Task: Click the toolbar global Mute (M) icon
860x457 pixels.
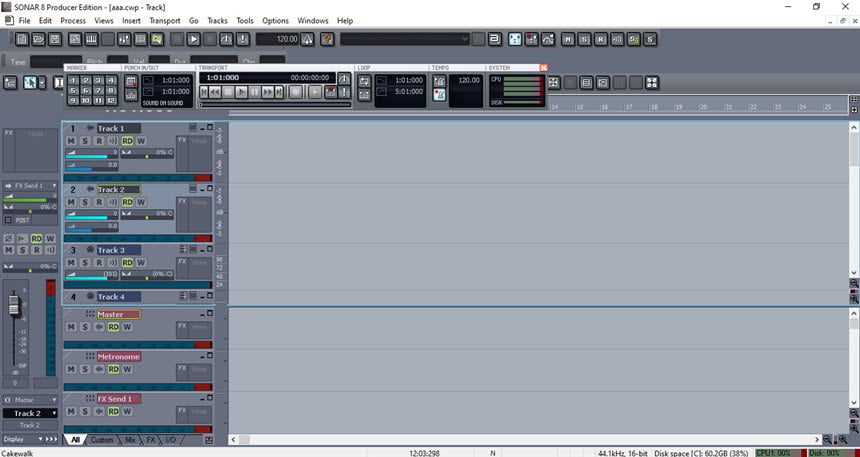Action: [568, 40]
